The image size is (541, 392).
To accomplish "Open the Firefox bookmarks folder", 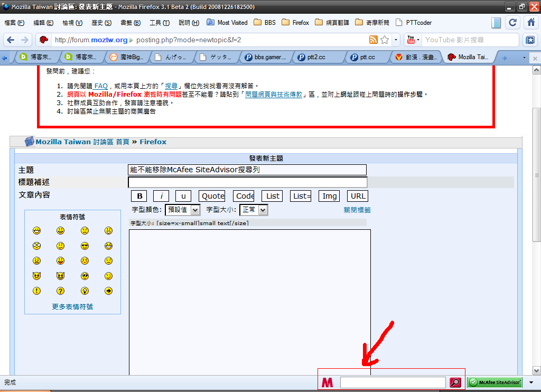I will [x=295, y=23].
